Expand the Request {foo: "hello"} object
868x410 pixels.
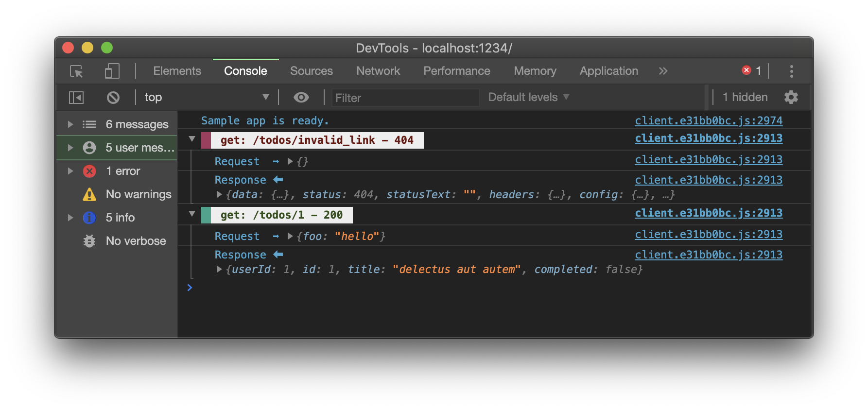(x=290, y=236)
